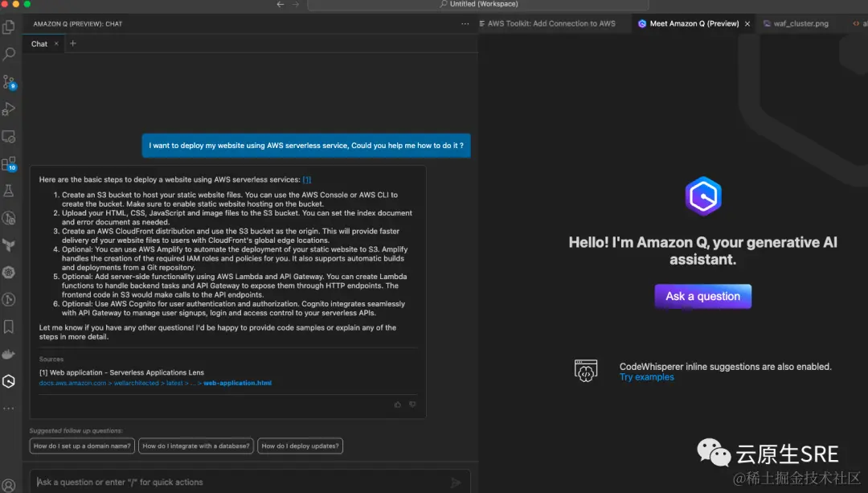Go back with the navigation arrow
The image size is (868, 493).
click(x=280, y=5)
